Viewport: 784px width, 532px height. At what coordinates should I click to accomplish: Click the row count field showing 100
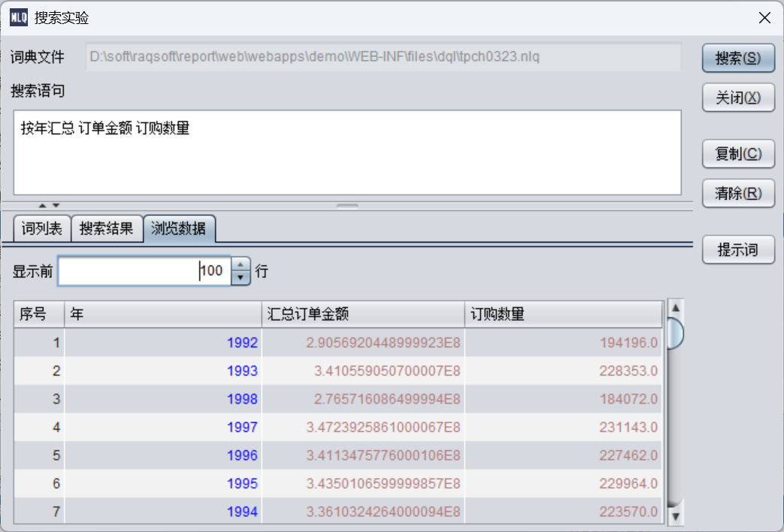(x=144, y=271)
